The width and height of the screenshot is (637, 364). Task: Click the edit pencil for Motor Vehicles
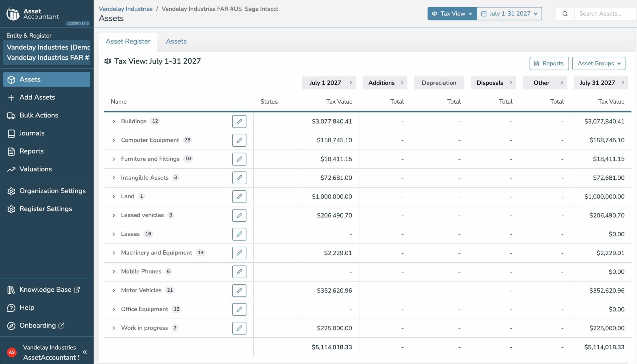click(x=239, y=290)
